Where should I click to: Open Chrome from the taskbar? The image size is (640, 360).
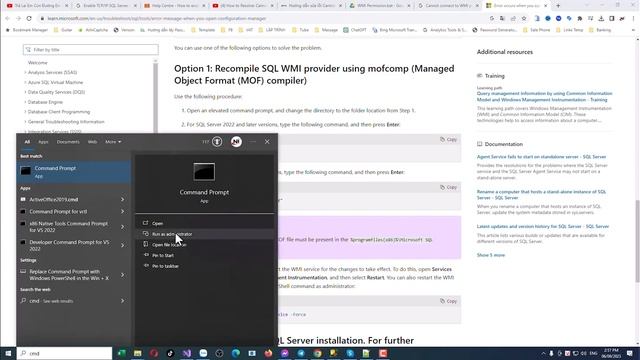[317, 353]
